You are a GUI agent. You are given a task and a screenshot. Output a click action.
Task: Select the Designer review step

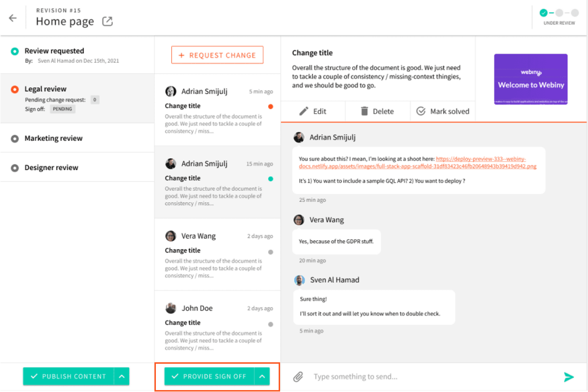pos(51,168)
